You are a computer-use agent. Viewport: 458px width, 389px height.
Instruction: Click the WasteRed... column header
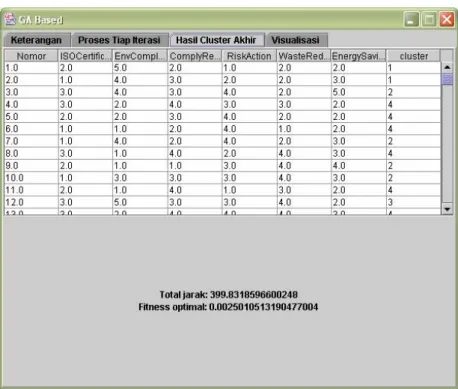coord(304,56)
